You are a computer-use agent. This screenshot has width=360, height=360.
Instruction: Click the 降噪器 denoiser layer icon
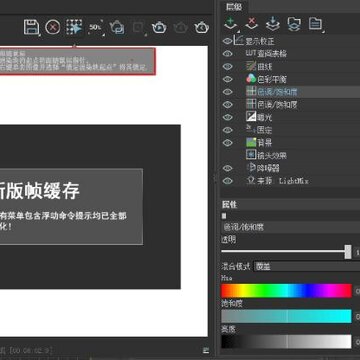click(251, 168)
